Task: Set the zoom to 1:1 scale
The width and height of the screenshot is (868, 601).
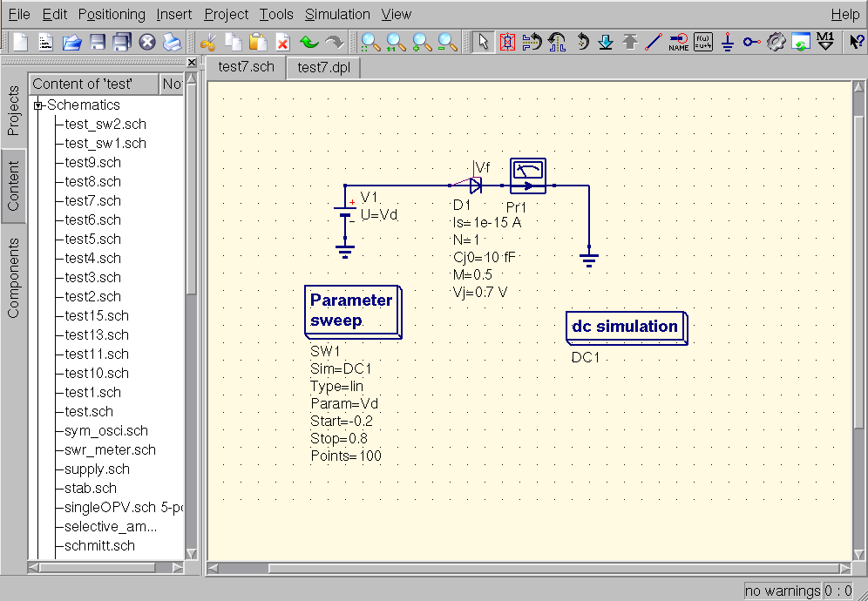Action: pyautogui.click(x=396, y=42)
